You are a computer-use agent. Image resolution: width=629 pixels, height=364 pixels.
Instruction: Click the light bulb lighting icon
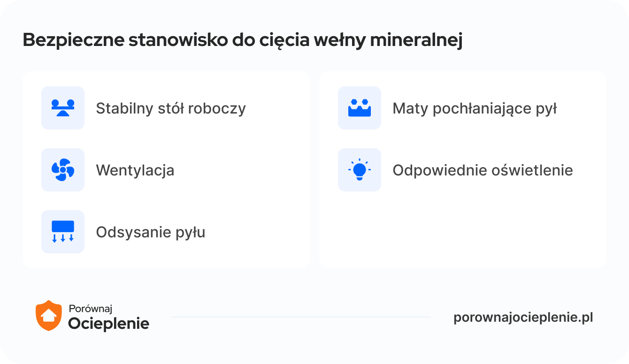coord(360,170)
